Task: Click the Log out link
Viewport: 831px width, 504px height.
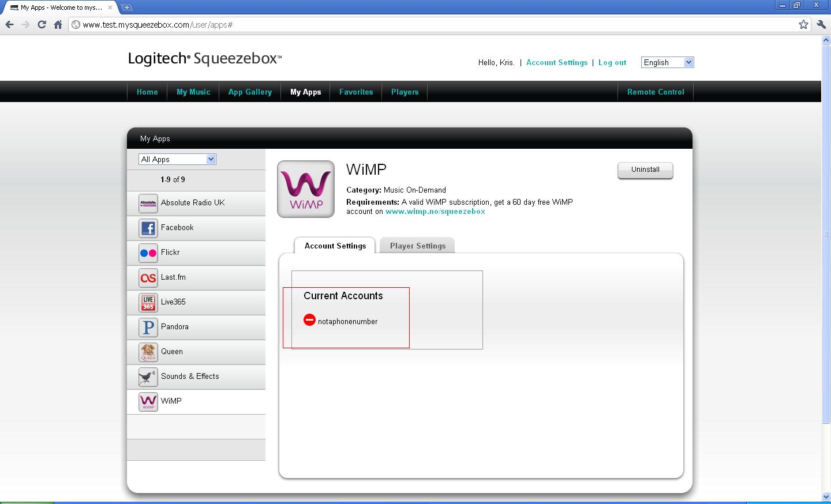Action: click(612, 62)
